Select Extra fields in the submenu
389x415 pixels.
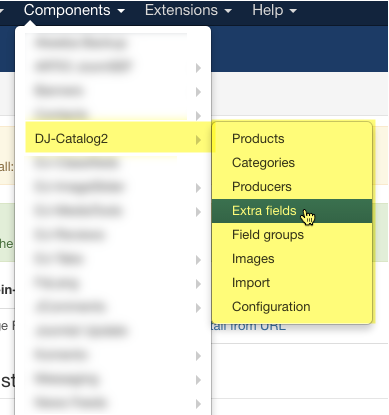[292, 211]
